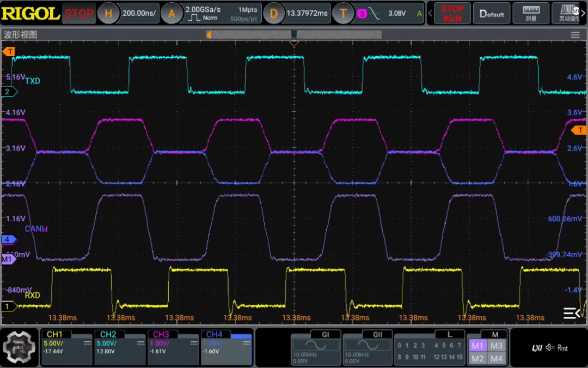588x368 pixels.
Task: Click the bottom-right side menu icon
Action: [x=571, y=313]
